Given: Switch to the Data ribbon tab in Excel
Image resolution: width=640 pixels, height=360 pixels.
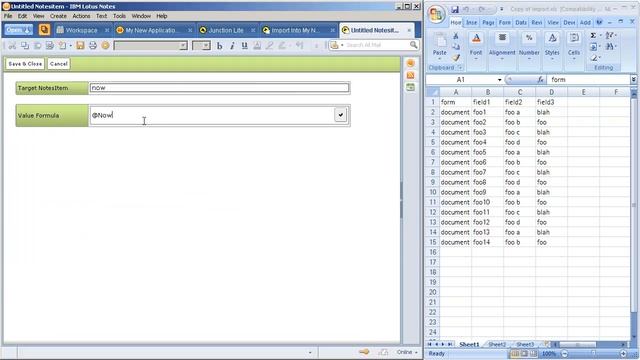Looking at the screenshot, I should tap(520, 22).
